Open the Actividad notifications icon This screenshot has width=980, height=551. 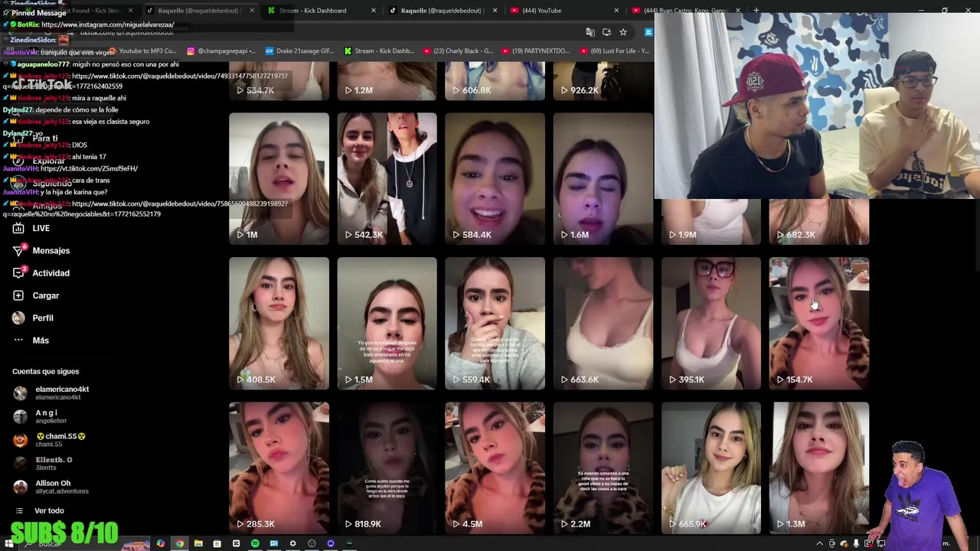coord(18,272)
